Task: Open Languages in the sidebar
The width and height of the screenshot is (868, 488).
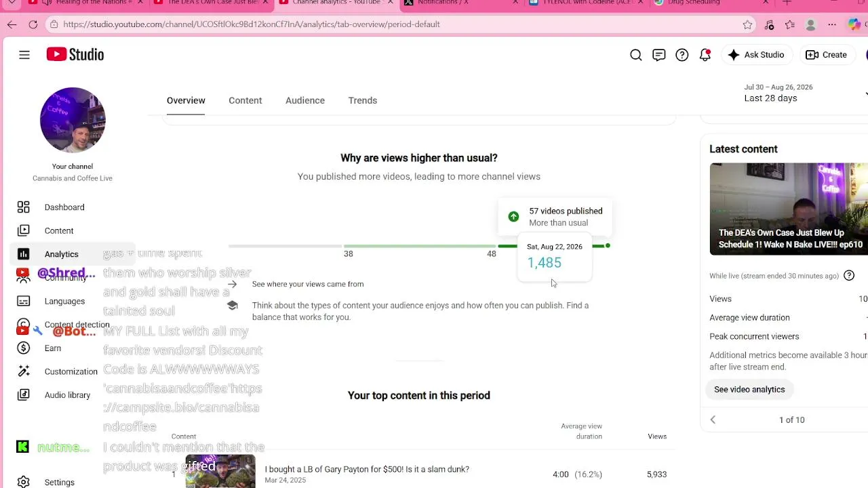Action: coord(64,301)
